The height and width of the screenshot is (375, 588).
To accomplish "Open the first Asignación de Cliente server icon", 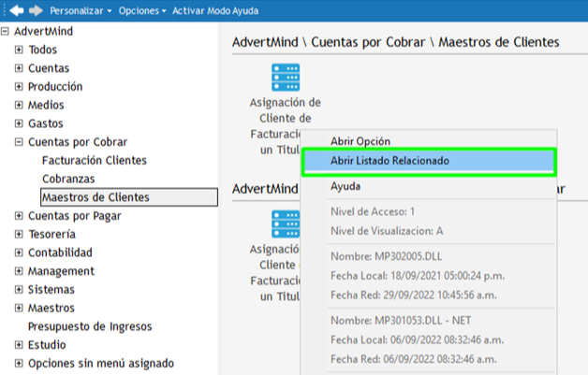I will click(286, 78).
